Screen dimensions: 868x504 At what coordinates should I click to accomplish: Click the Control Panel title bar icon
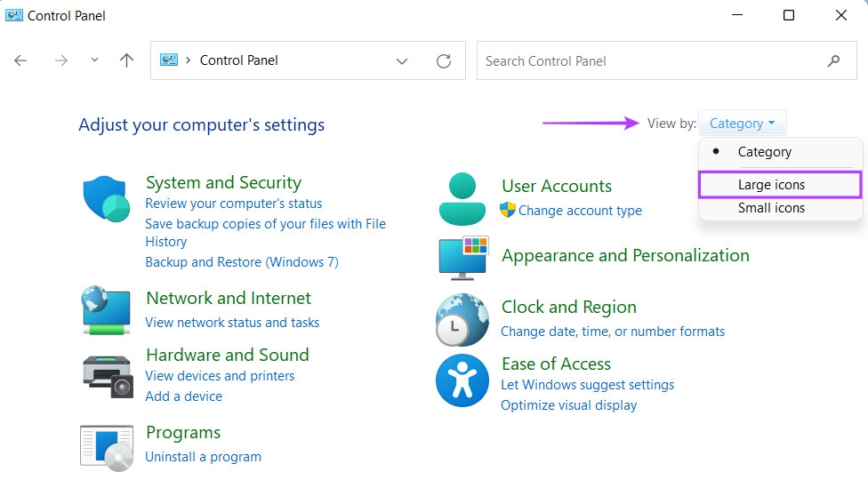[14, 15]
